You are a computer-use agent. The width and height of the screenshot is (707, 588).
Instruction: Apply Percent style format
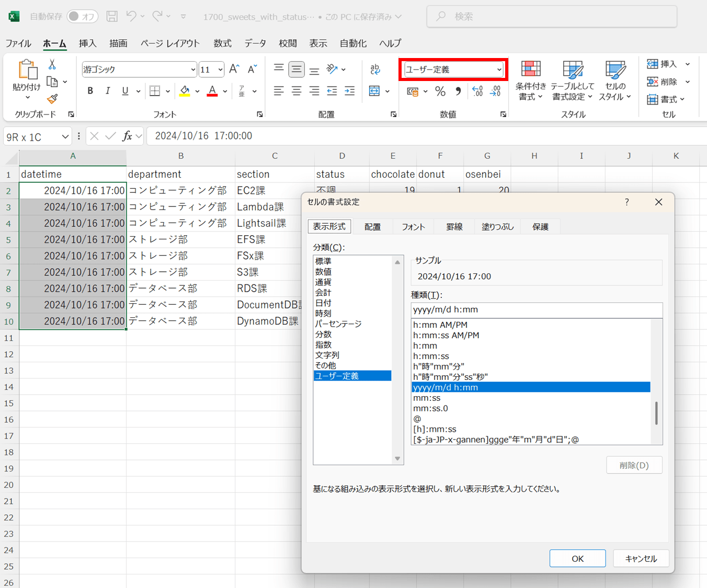point(440,91)
